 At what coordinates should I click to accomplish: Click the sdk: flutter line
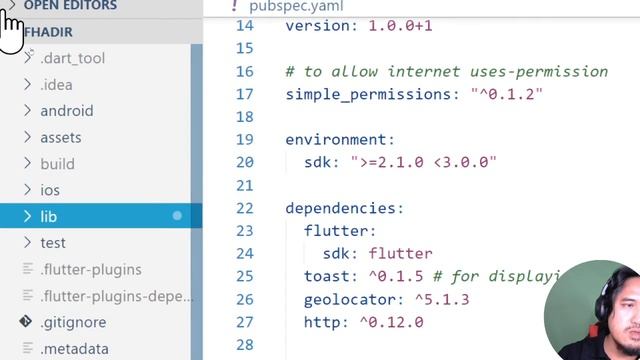(378, 253)
